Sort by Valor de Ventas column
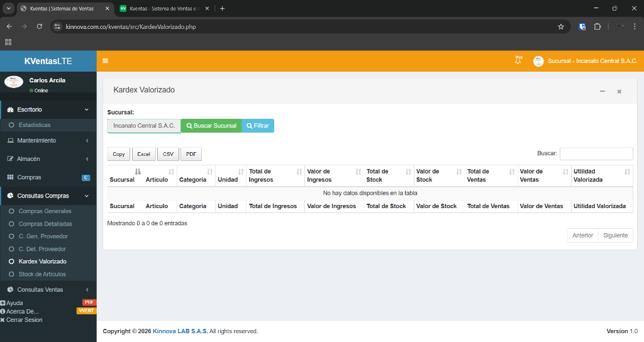The width and height of the screenshot is (644, 342). click(544, 176)
